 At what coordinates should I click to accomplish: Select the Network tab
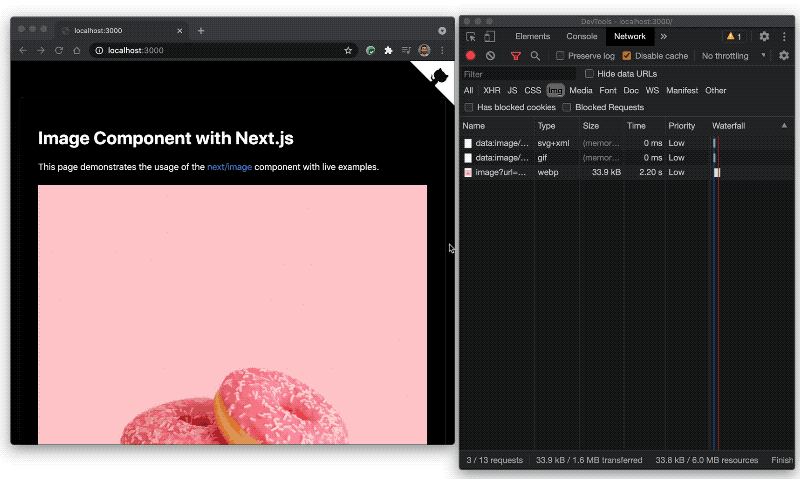point(630,36)
